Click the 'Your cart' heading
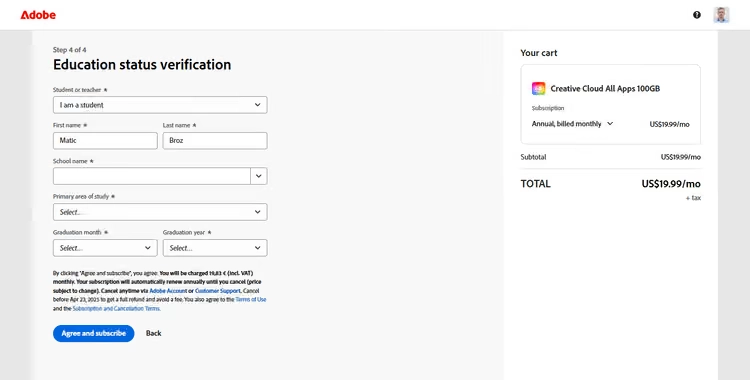This screenshot has width=750, height=380. [539, 53]
